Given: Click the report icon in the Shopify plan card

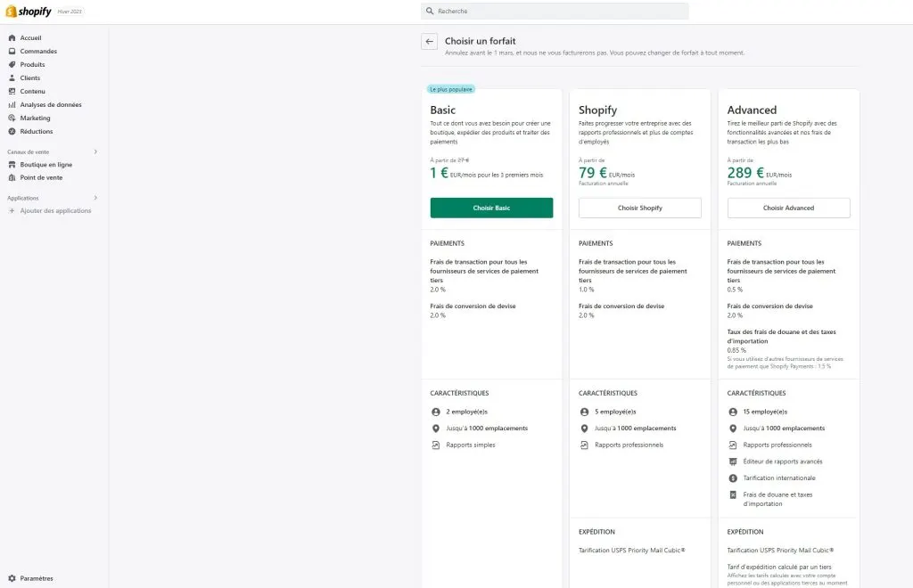Looking at the screenshot, I should click(x=584, y=445).
